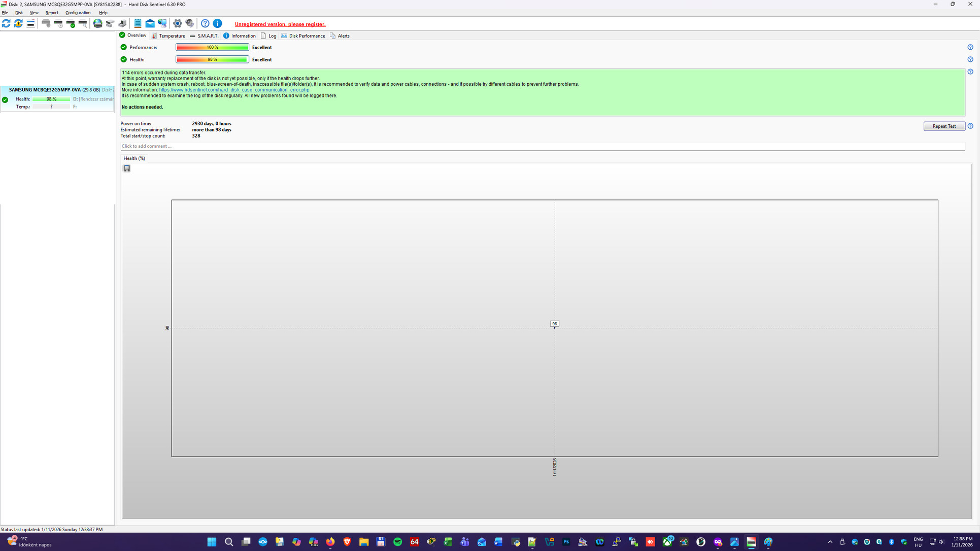Click the speaker sound alert icon
980x551 pixels.
[189, 23]
